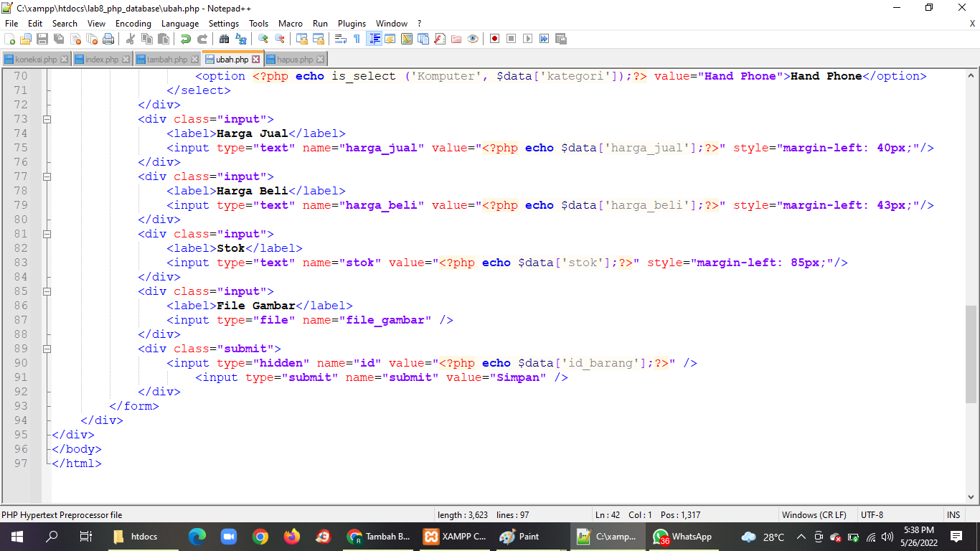Viewport: 980px width, 551px height.
Task: Click the scrollbar up arrow
Action: pos(971,75)
